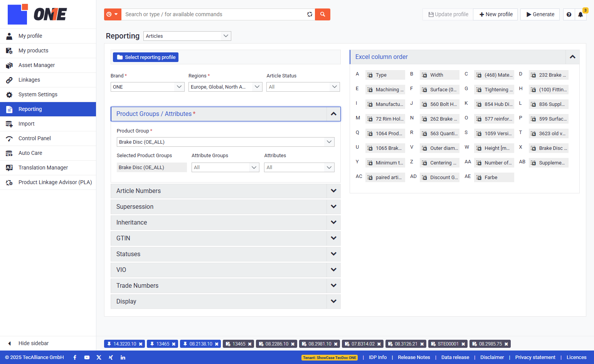
Task: Open Translation Manager in sidebar
Action: [48, 168]
